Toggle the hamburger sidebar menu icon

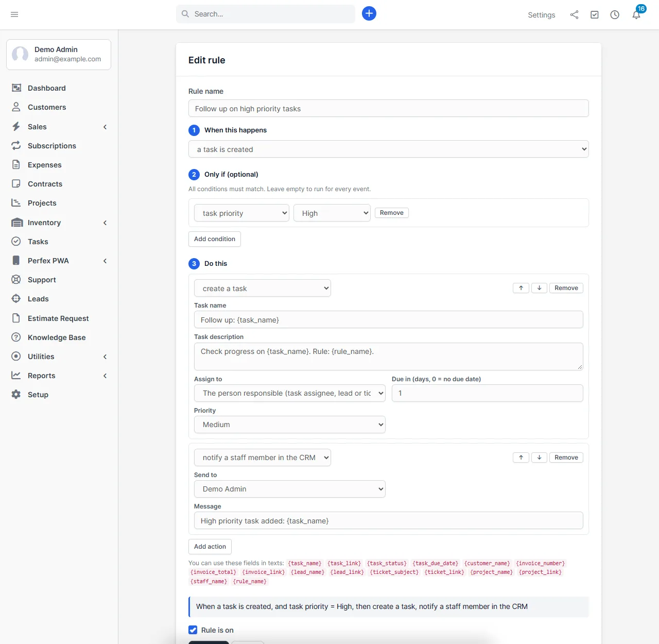tap(14, 14)
